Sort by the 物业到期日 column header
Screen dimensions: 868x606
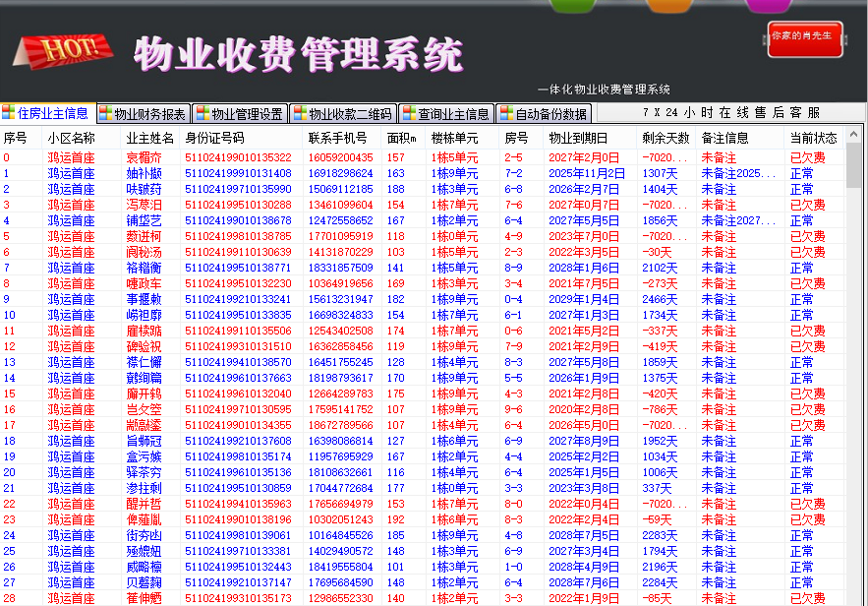click(578, 138)
